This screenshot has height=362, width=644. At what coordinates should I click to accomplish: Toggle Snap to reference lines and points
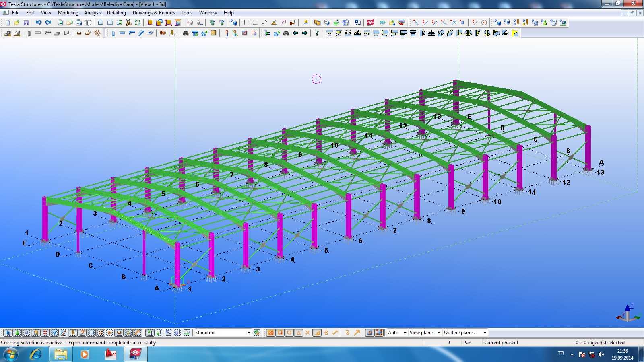point(369,333)
